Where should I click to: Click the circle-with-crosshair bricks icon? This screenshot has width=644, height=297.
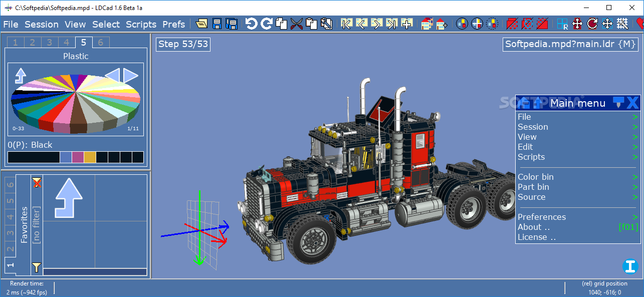point(477,24)
